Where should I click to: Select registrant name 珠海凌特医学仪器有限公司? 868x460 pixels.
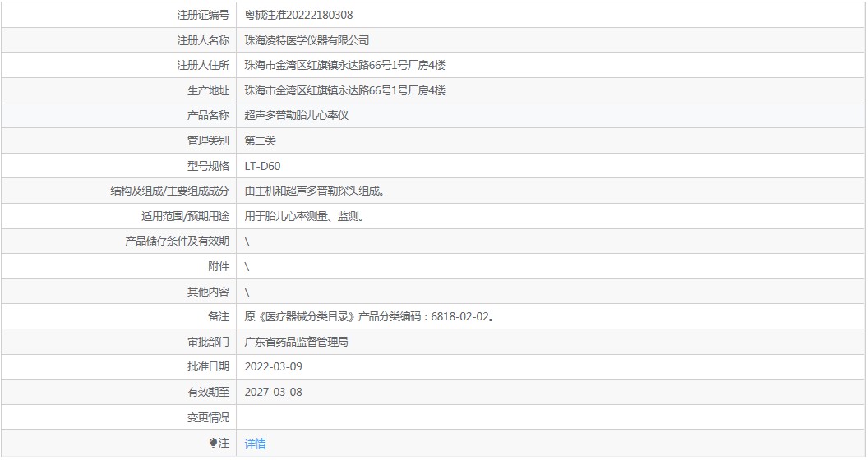(307, 40)
